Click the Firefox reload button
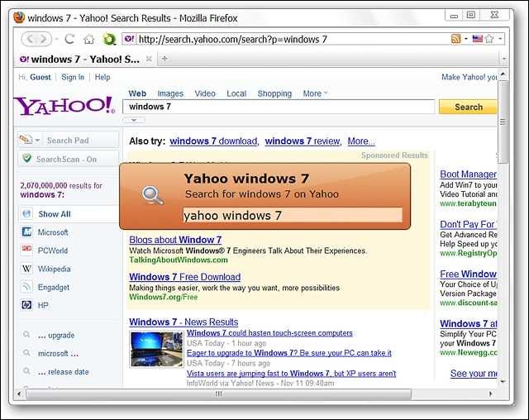 click(69, 39)
